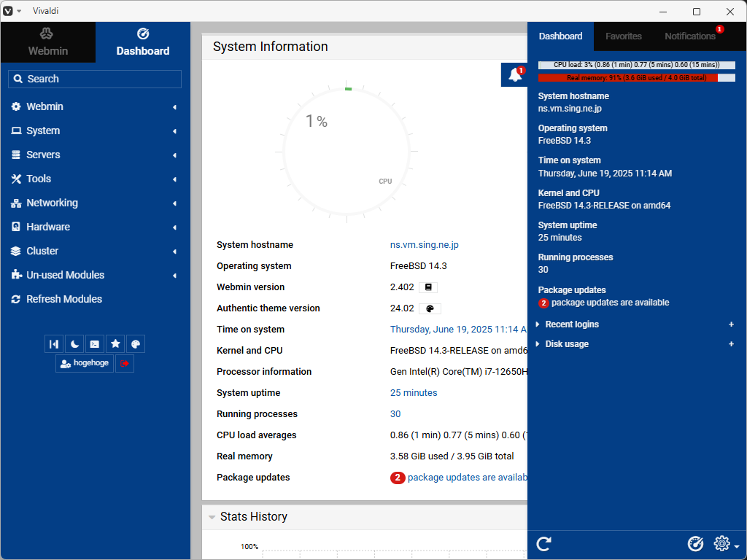The height and width of the screenshot is (560, 747).
Task: Open the ns.vm.sing.ne.jp hostname link
Action: [424, 245]
